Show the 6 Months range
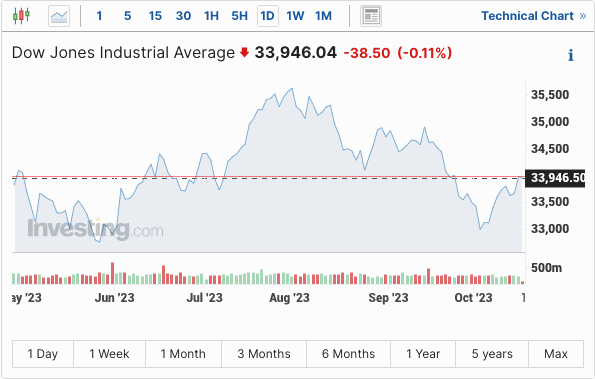The image size is (595, 379). [348, 354]
